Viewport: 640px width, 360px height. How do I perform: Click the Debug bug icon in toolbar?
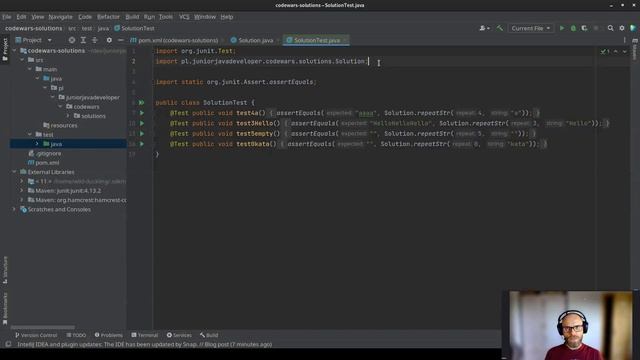pos(573,28)
